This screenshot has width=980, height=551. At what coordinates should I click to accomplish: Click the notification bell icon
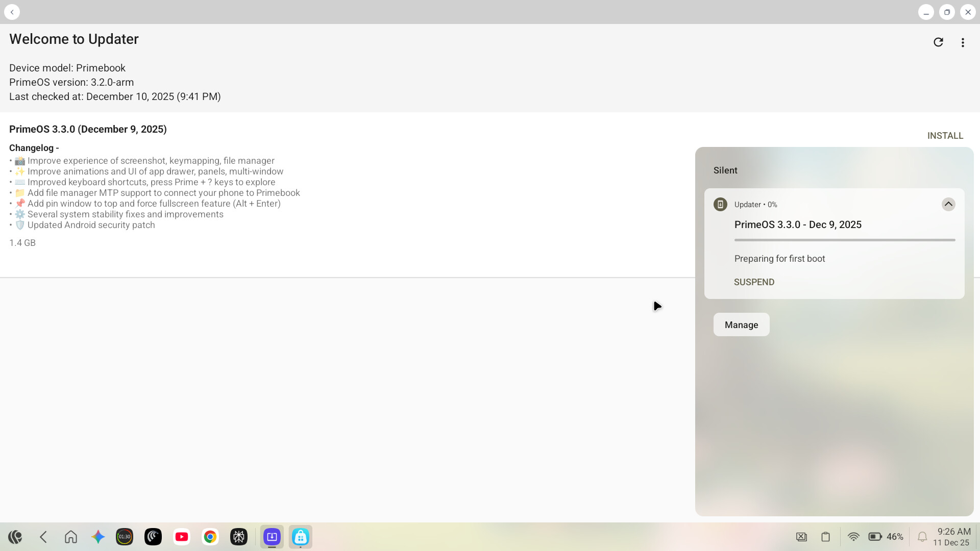(x=922, y=537)
